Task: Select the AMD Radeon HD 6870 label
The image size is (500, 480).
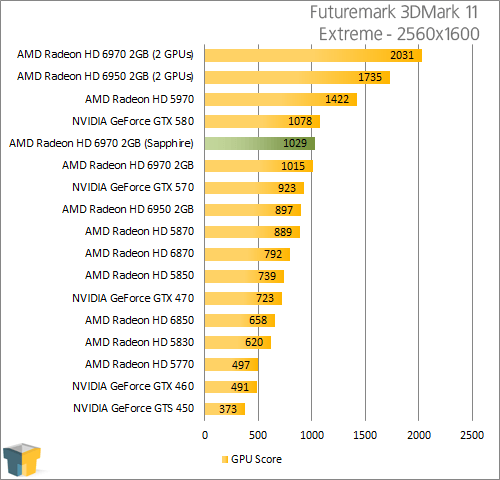Action: 139,253
